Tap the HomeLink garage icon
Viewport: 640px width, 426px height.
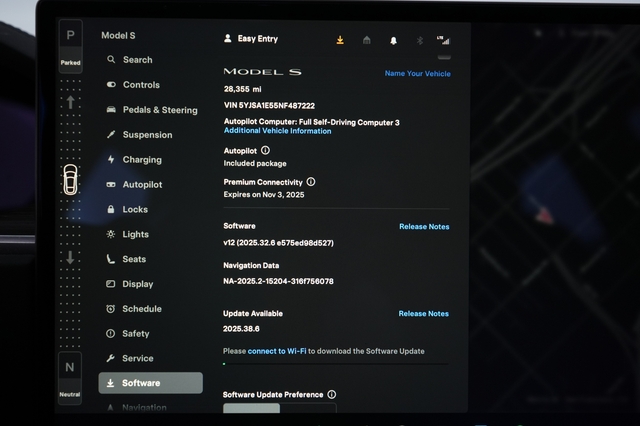(x=367, y=40)
